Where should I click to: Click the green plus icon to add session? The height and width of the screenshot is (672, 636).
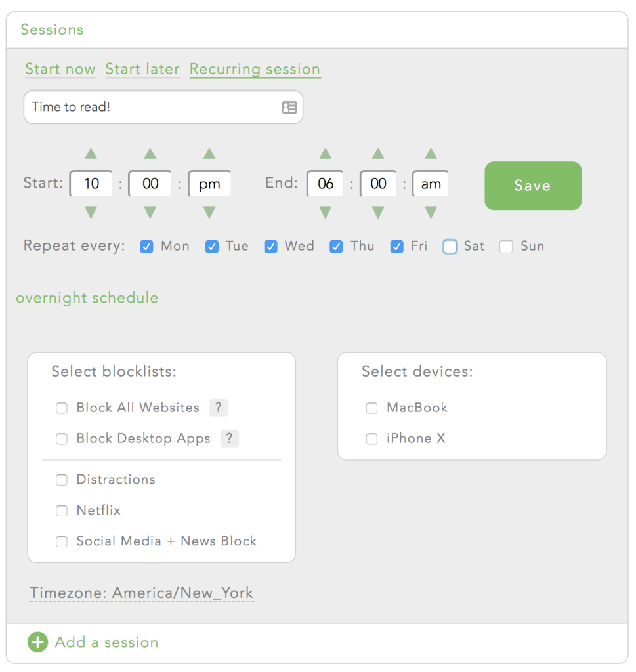pyautogui.click(x=37, y=642)
